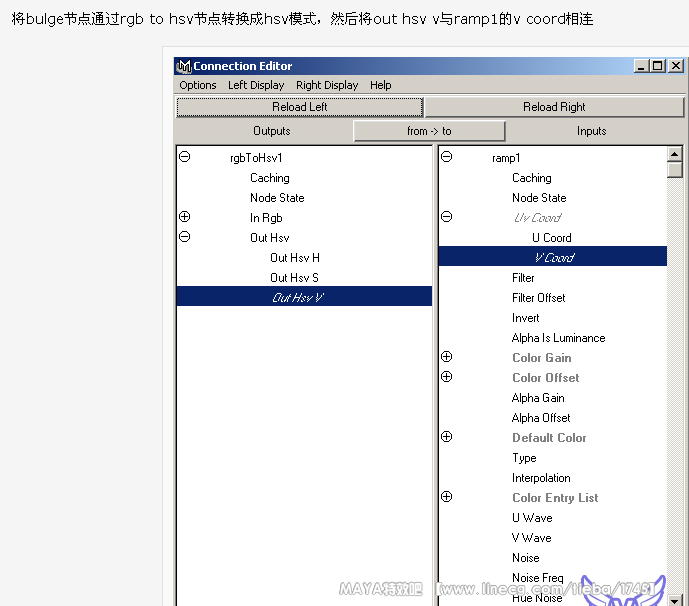
Task: Expand the Default Color attribute
Action: [446, 437]
